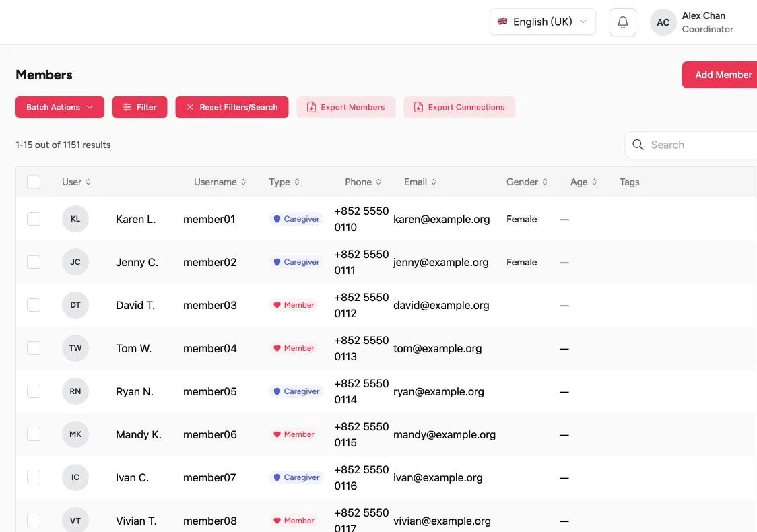Click the Tags column header
757x532 pixels.
(x=629, y=182)
